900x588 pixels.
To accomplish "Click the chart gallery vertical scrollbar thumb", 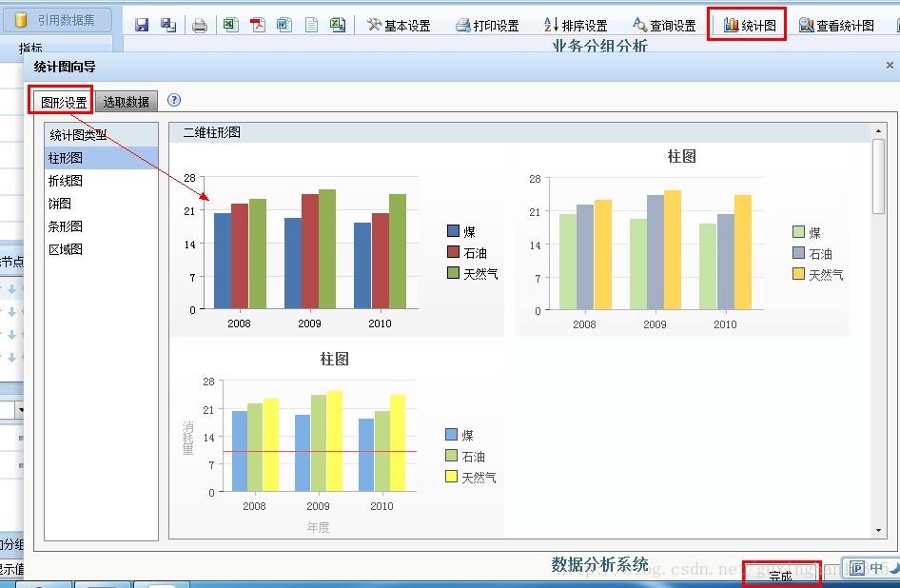I will pyautogui.click(x=878, y=176).
